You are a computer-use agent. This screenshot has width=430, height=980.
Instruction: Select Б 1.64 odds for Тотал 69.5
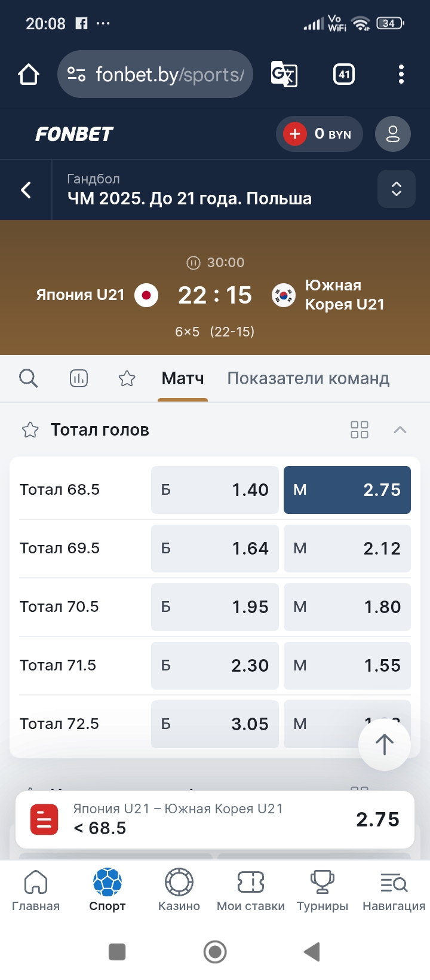tap(214, 549)
